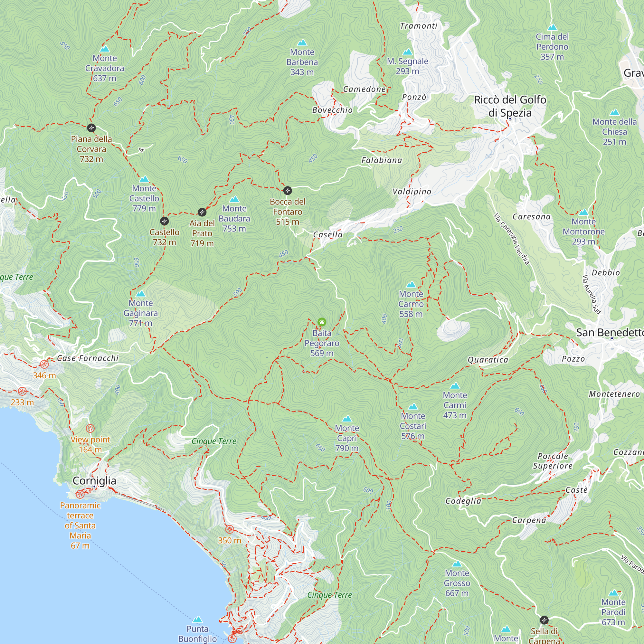Click the Caresana village label

pos(531,217)
